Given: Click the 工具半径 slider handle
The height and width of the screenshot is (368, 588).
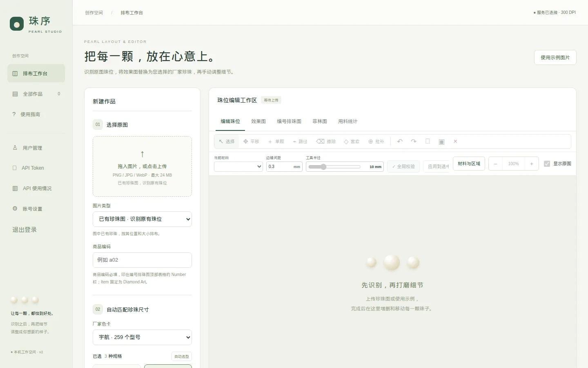Looking at the screenshot, I should [323, 167].
